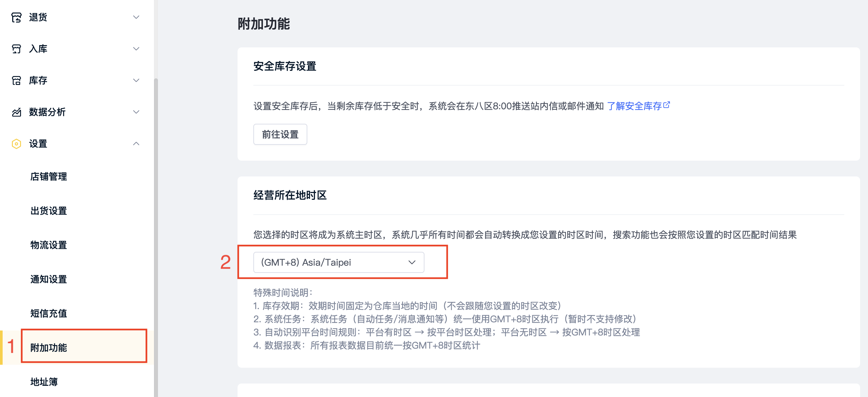Open 短信充值 page
The image size is (868, 397).
coord(48,313)
